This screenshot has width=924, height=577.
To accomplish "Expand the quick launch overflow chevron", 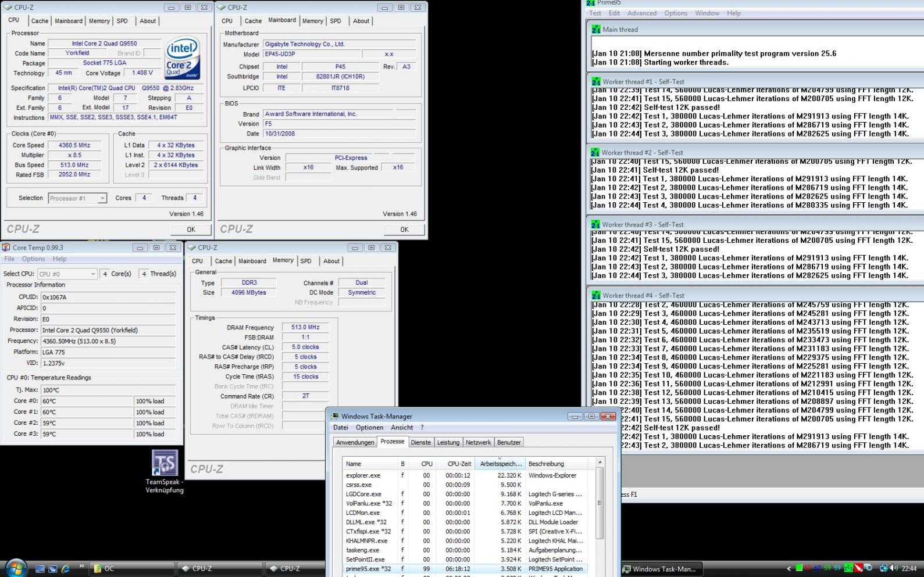I will (x=81, y=566).
